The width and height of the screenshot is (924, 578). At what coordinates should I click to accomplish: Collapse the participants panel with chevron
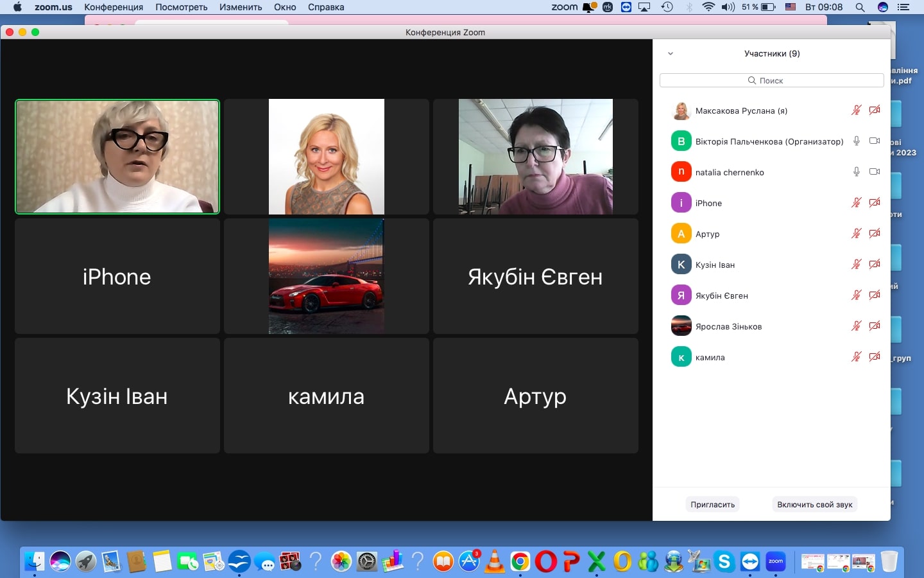(x=671, y=54)
